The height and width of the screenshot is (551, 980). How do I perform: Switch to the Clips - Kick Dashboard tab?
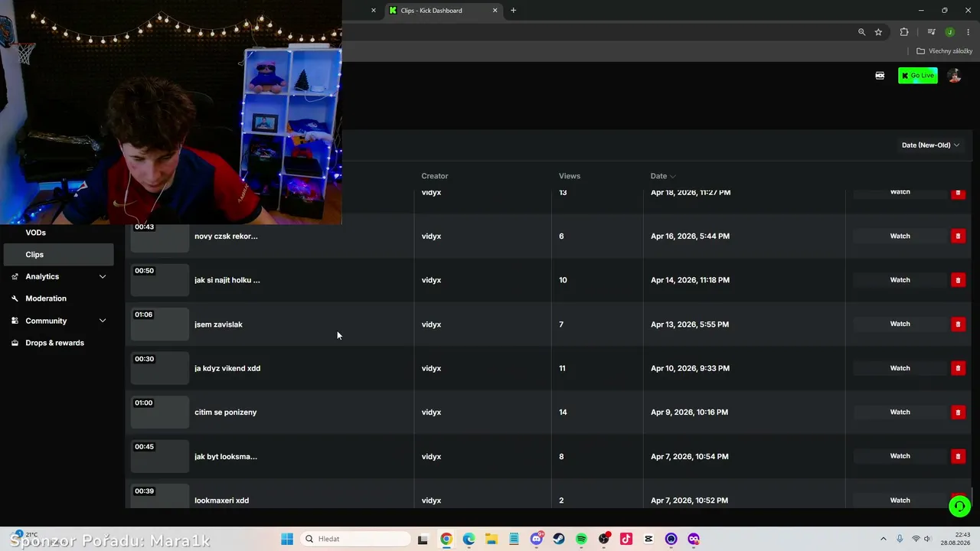click(443, 11)
